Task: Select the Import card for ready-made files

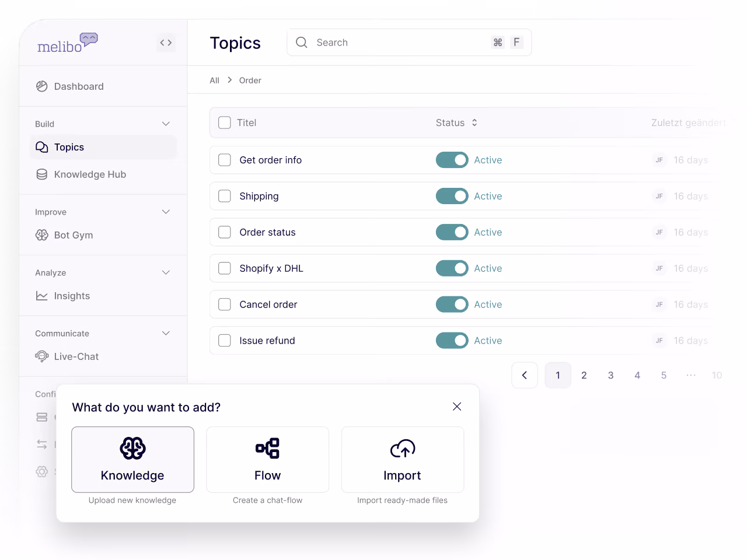Action: 403,460
